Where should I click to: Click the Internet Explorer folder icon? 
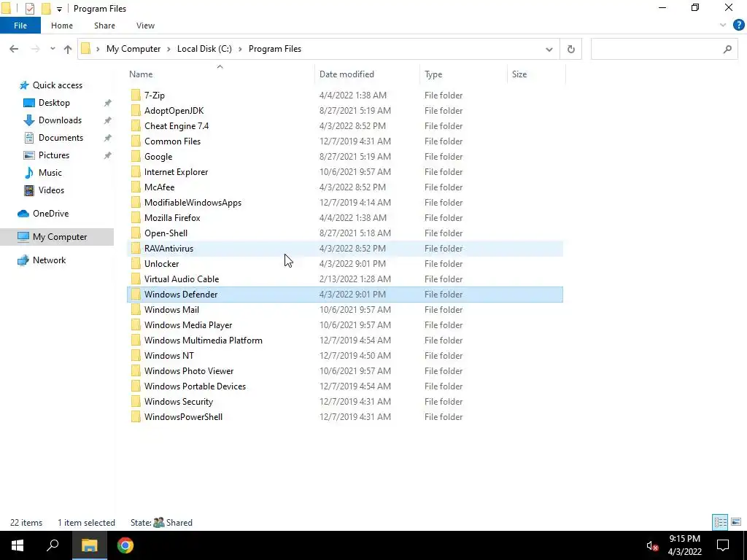point(136,172)
